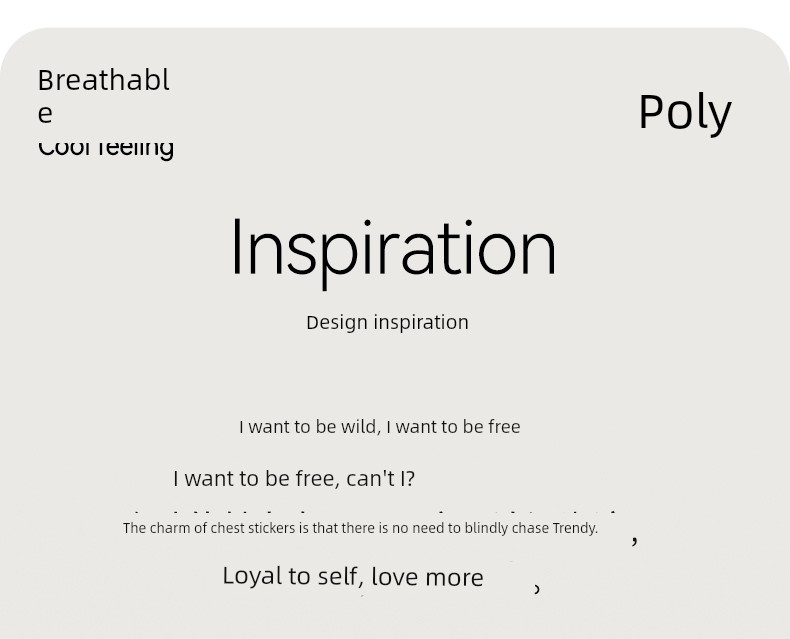Click the white strip above the gray card
790x639 pixels.
coord(395,13)
